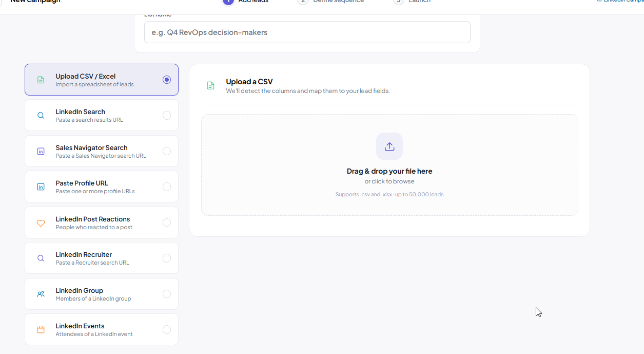This screenshot has height=354, width=644.
Task: Click the "LinkedIn Post Reactions" title text
Action: click(x=93, y=219)
